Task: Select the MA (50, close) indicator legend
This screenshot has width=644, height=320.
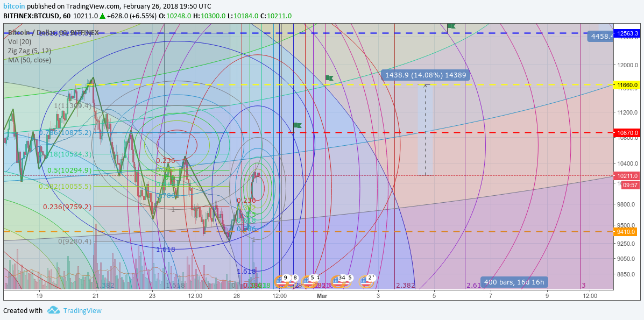Action: coord(30,60)
